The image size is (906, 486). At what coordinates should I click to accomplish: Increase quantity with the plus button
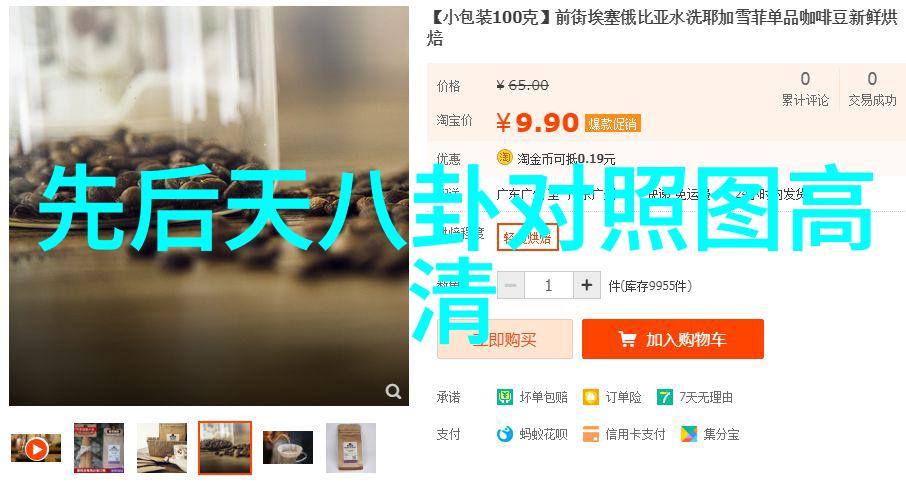pos(587,285)
